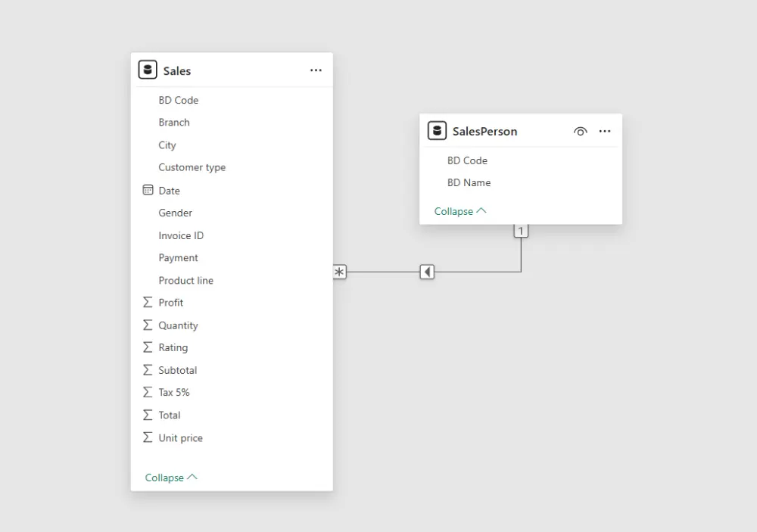Click the sigma icon beside Profit
Image resolution: width=757 pixels, height=532 pixels.
tap(146, 302)
